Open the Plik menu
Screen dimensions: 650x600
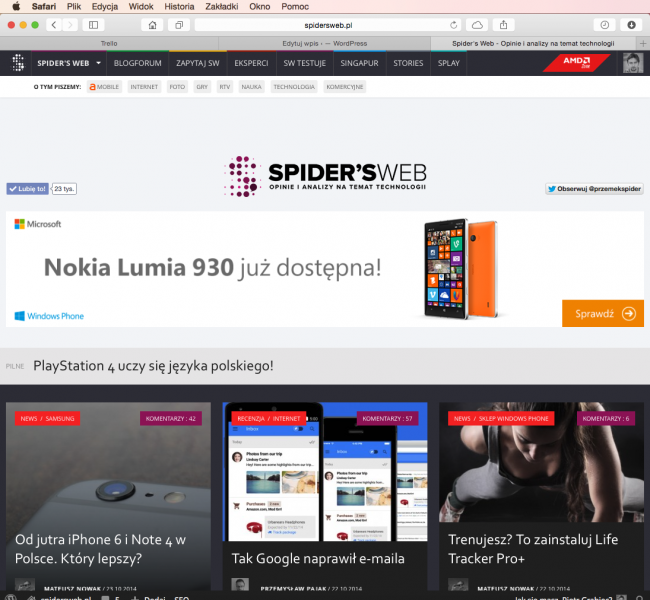click(74, 7)
